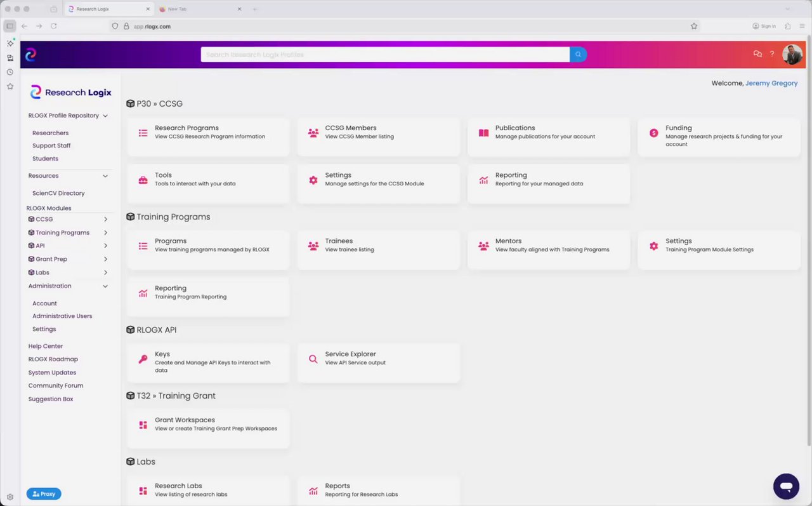Image resolution: width=812 pixels, height=506 pixels.
Task: Click the Training Program Settings gear icon
Action: pyautogui.click(x=654, y=246)
